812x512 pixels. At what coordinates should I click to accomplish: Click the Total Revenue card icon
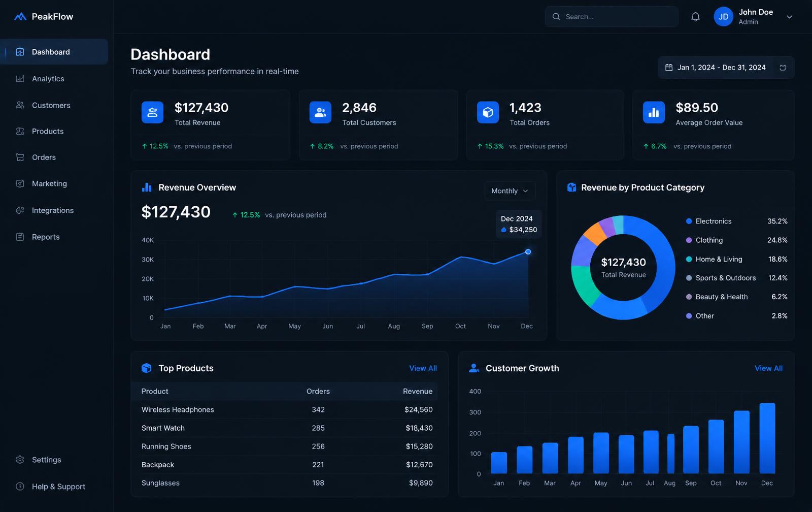pyautogui.click(x=152, y=112)
